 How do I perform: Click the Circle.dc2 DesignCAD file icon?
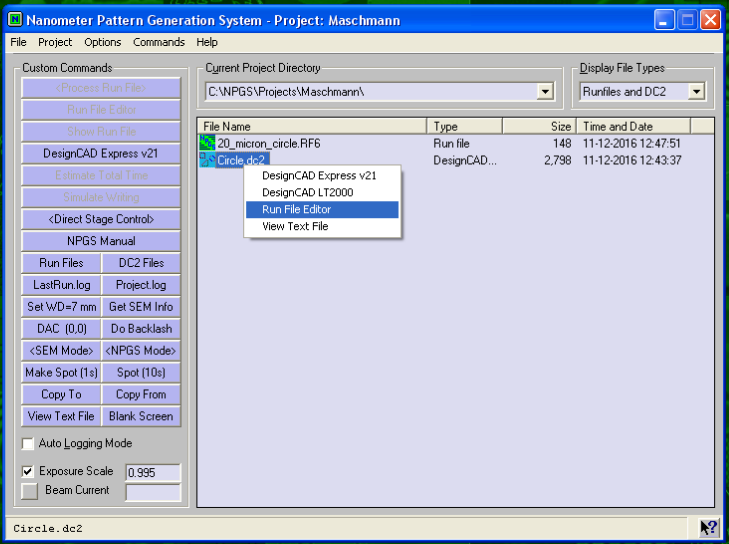point(208,160)
